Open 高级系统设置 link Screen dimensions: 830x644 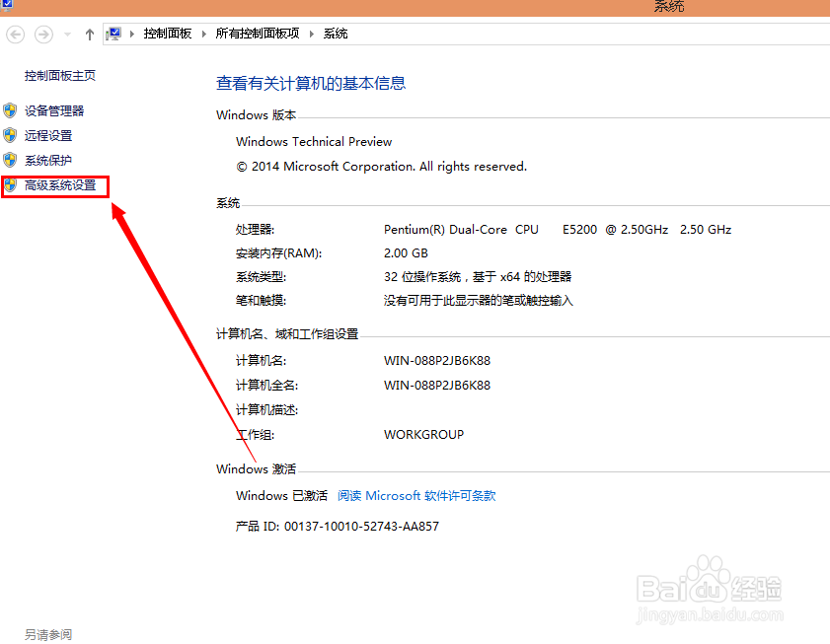(60, 184)
